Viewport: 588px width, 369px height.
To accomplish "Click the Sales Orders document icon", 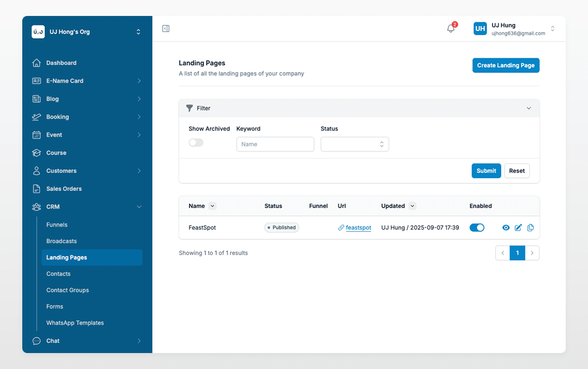I will coord(37,189).
